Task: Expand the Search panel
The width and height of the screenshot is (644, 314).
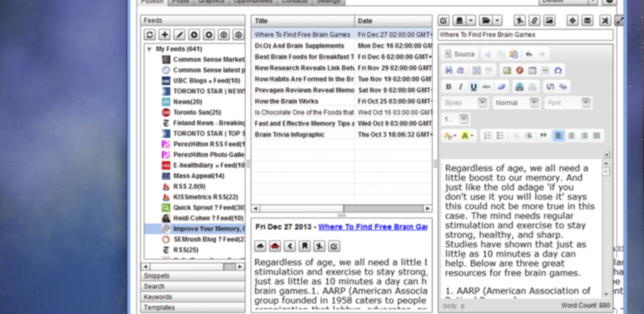Action: (192, 287)
